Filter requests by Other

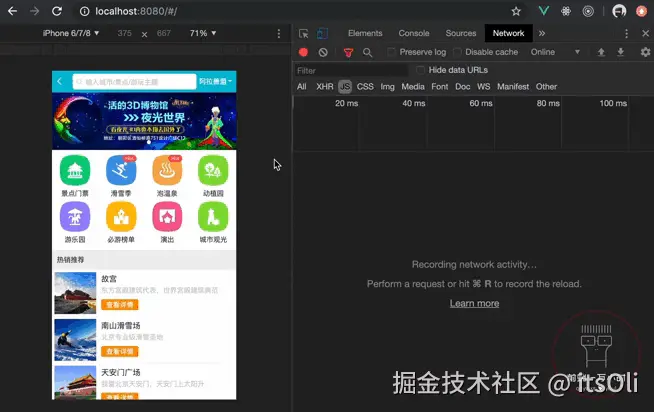pos(546,87)
